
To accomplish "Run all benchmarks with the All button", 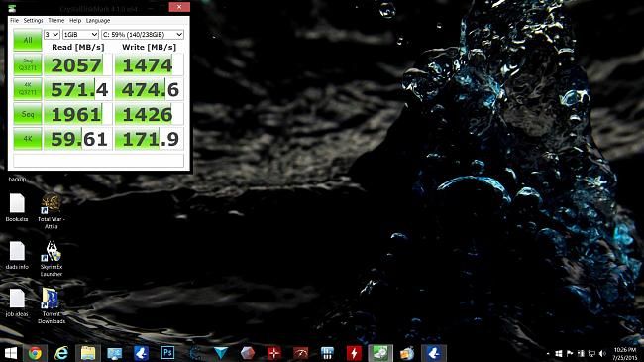I will (x=28, y=40).
